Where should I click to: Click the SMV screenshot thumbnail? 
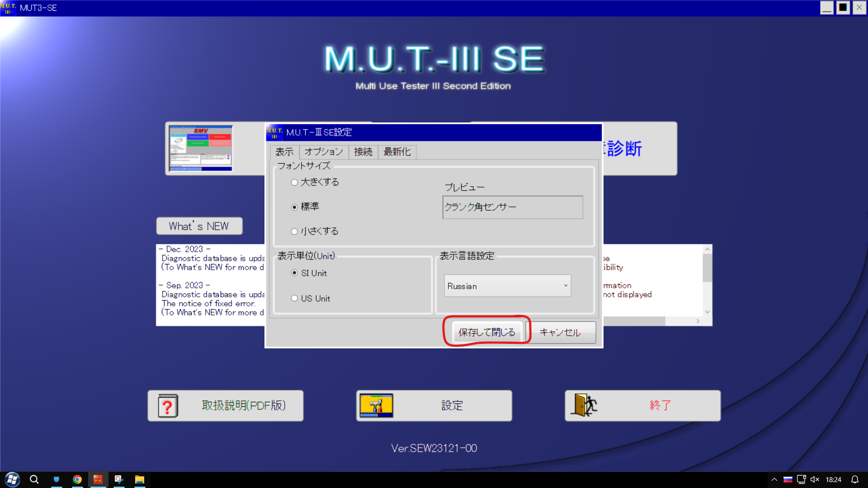click(200, 148)
